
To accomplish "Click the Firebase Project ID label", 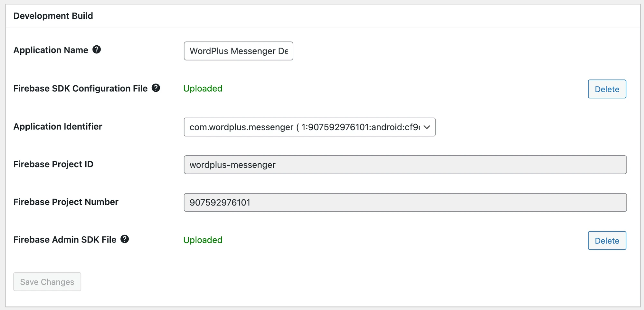I will coord(53,164).
